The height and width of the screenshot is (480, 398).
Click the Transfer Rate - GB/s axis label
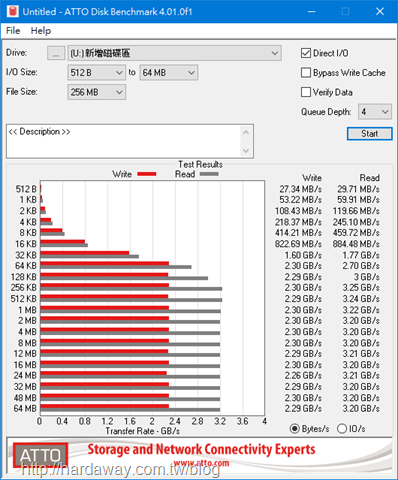pyautogui.click(x=143, y=431)
